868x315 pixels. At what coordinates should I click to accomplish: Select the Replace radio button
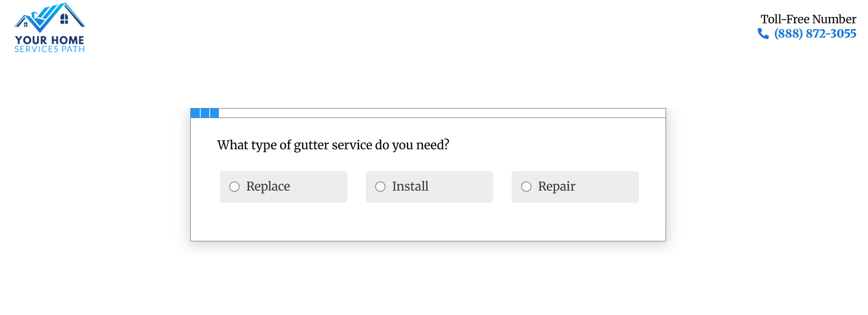click(235, 187)
